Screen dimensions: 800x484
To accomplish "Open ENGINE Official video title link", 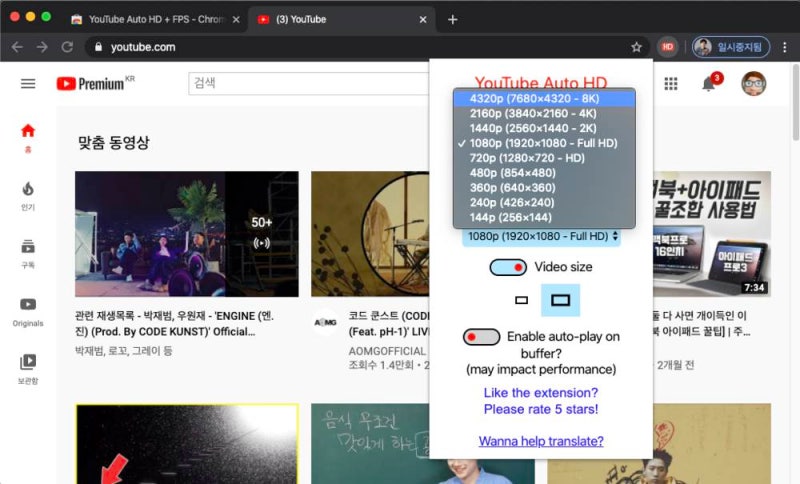I will coord(174,323).
